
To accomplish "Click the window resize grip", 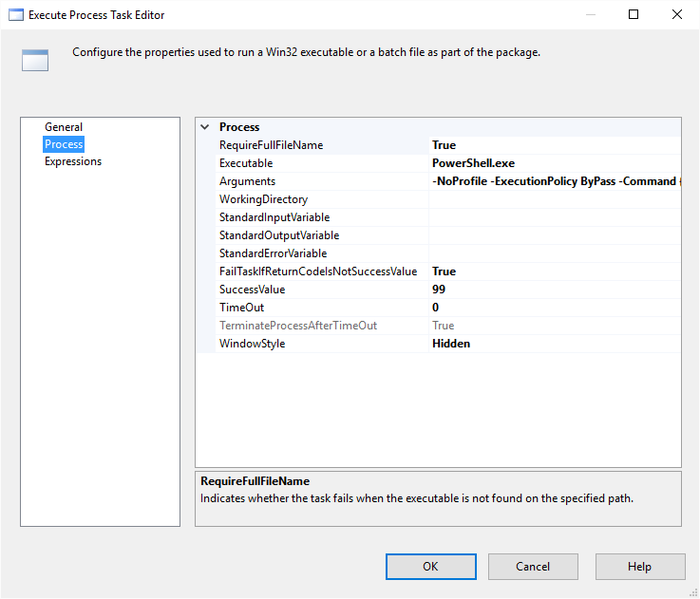I will (x=693, y=592).
